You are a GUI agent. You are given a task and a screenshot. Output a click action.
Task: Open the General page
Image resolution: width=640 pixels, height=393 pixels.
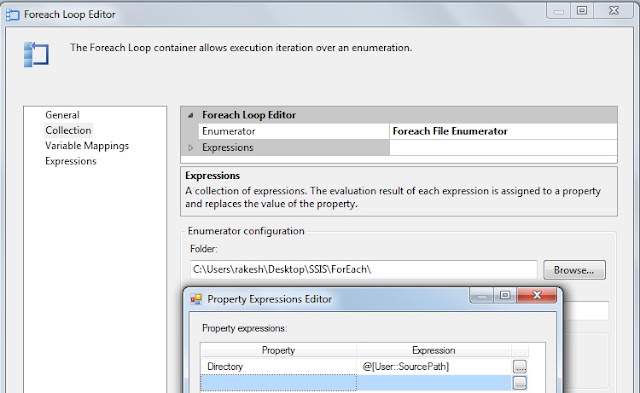pos(62,115)
